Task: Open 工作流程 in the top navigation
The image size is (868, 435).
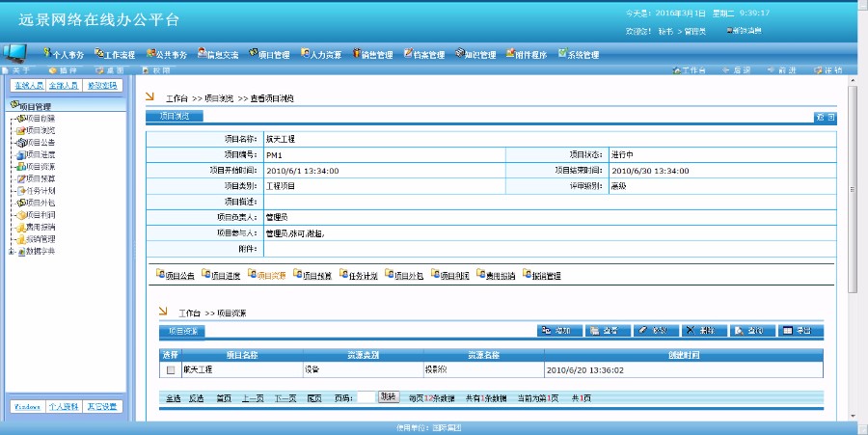Action: 115,54
